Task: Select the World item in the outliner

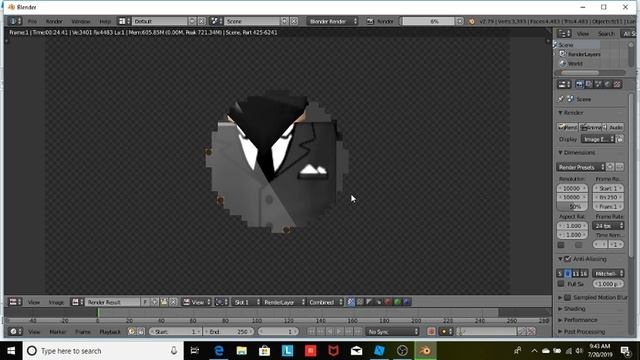Action: point(575,64)
